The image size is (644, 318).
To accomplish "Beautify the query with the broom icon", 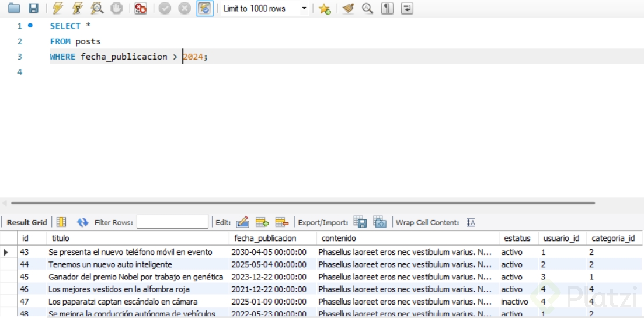I will click(348, 8).
